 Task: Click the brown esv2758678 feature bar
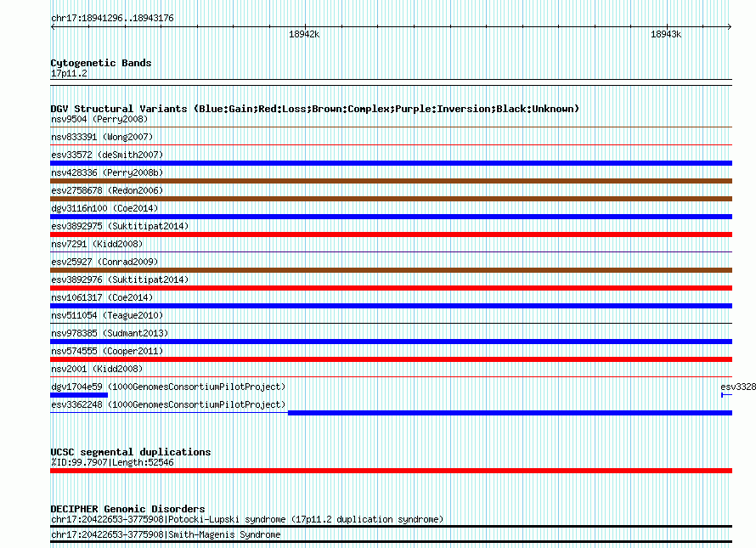(x=391, y=199)
